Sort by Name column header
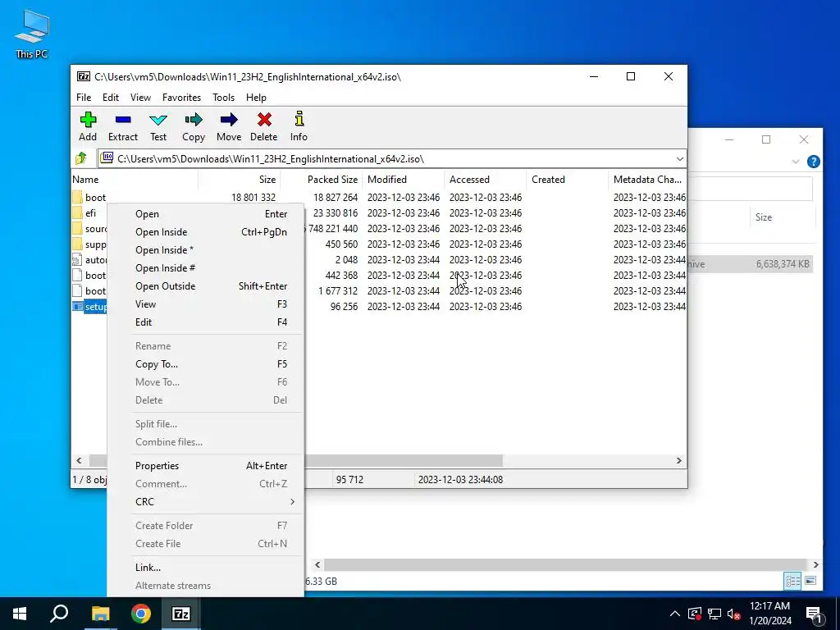 click(x=134, y=180)
